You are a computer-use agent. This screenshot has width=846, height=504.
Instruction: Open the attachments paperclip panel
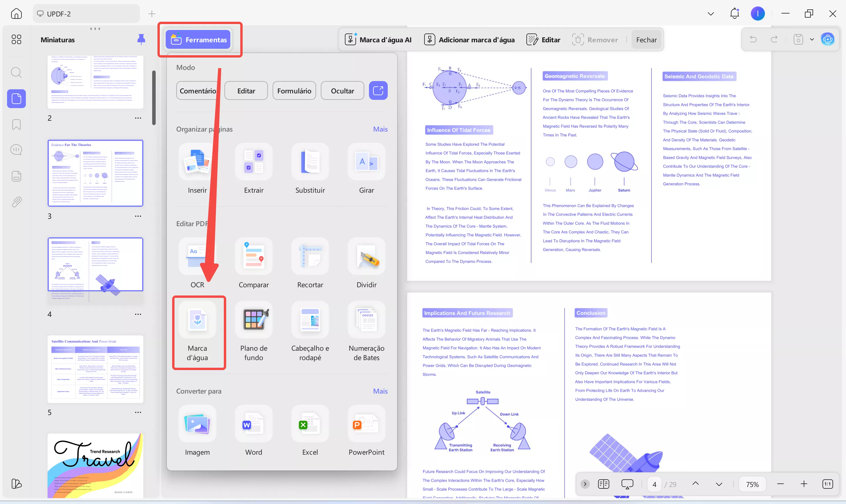pyautogui.click(x=16, y=202)
